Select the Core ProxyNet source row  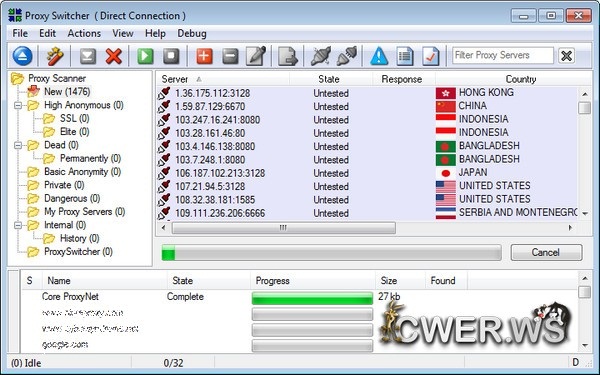coord(299,297)
